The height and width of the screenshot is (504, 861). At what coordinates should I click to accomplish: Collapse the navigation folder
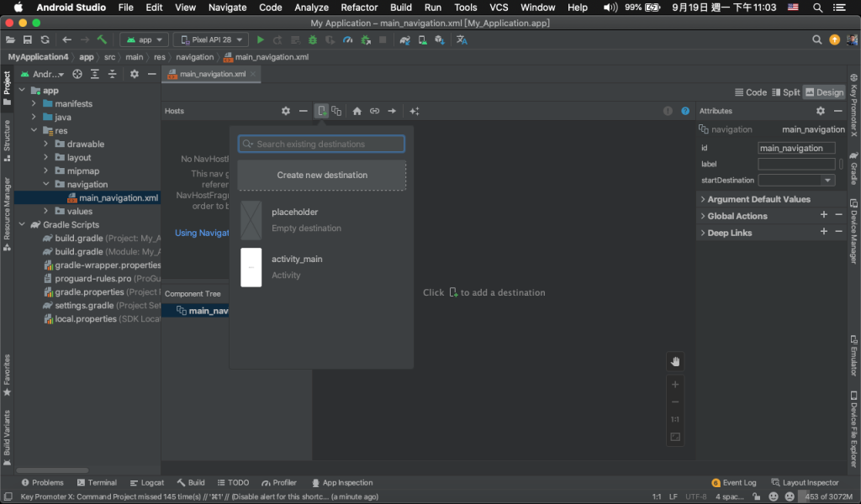(x=46, y=184)
